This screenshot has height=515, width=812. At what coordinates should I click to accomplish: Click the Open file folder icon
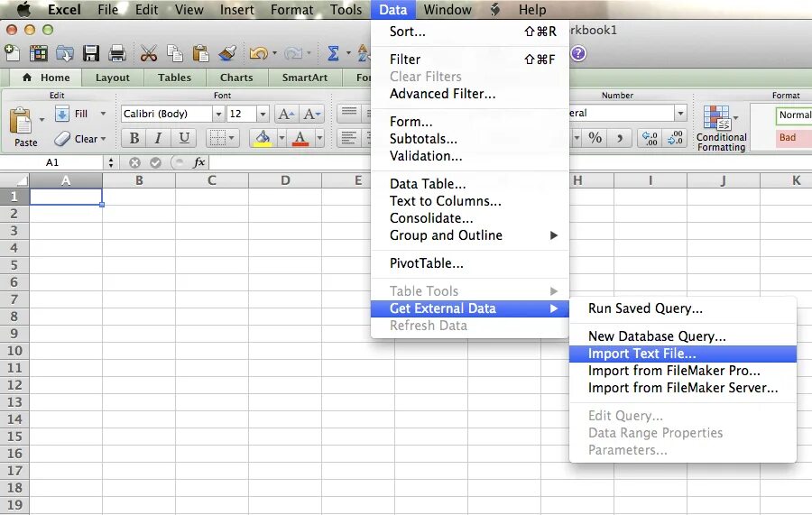[65, 53]
